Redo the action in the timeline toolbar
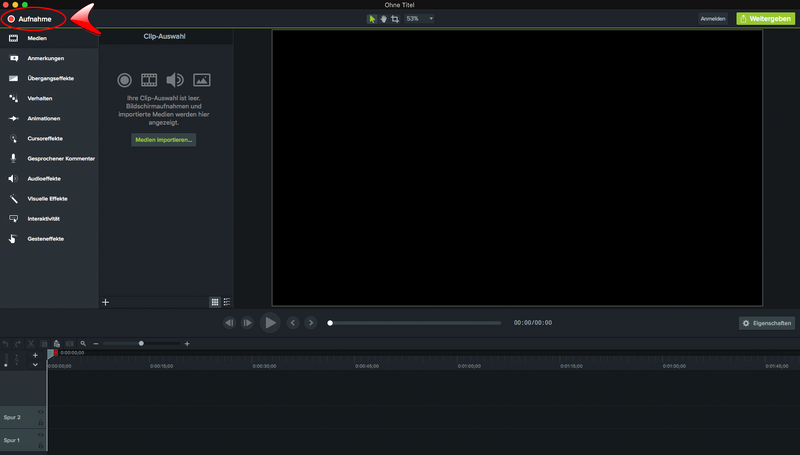800x455 pixels. click(18, 344)
